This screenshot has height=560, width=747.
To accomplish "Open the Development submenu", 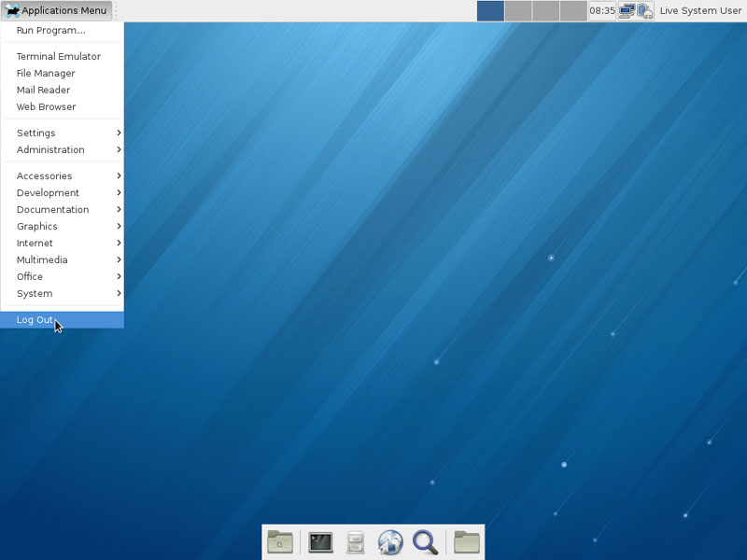I will coord(63,193).
